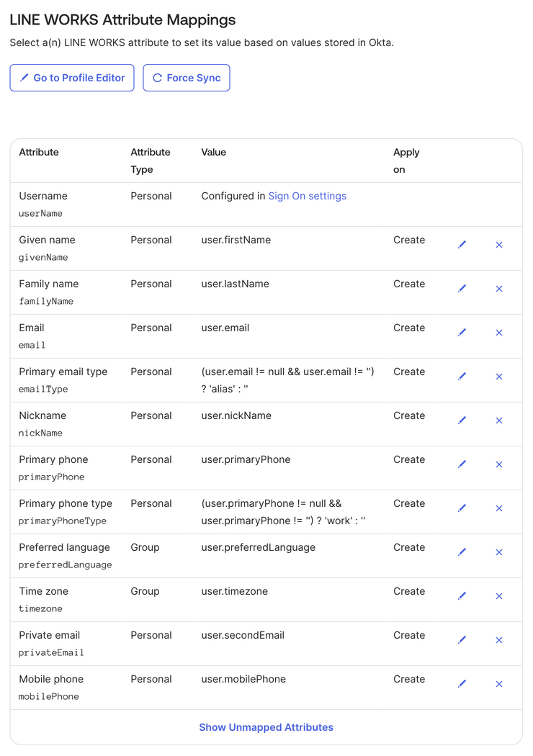Edit the Preferred language mapping

pos(462,552)
